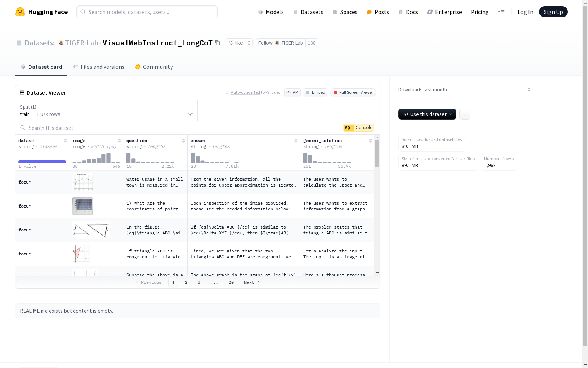Image resolution: width=588 pixels, height=368 pixels.
Task: Open the graph thumbnail in first row
Action: pos(83,182)
